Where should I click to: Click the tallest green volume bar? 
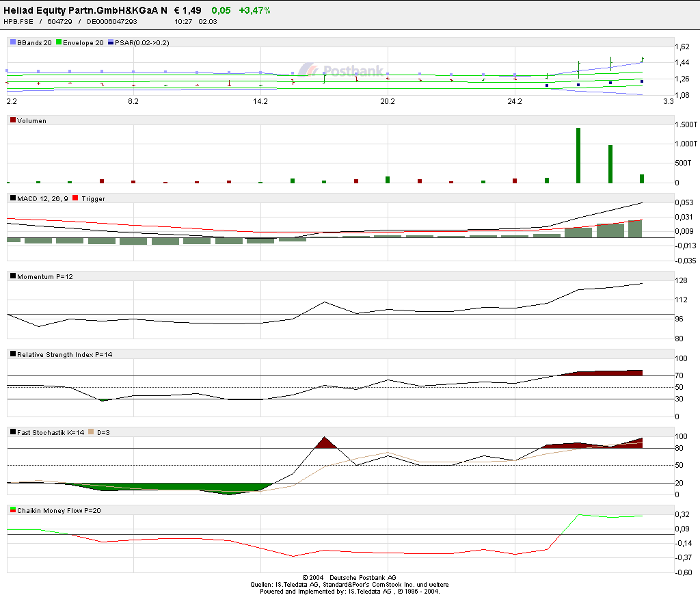click(x=578, y=154)
